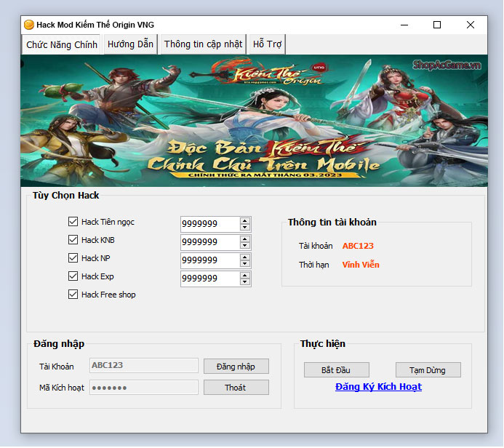Maximize the Hack Mod window
The width and height of the screenshot is (504, 448).
(437, 25)
